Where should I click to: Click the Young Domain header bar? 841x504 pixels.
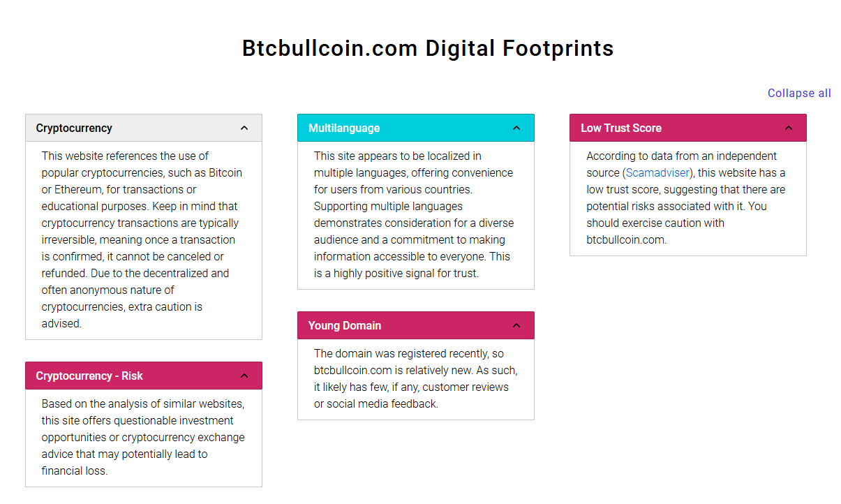point(416,325)
